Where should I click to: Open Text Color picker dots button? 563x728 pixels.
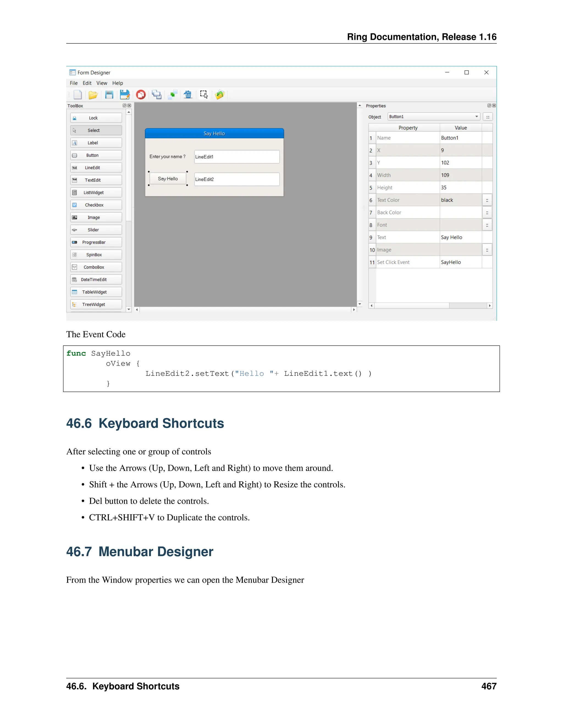pos(487,200)
